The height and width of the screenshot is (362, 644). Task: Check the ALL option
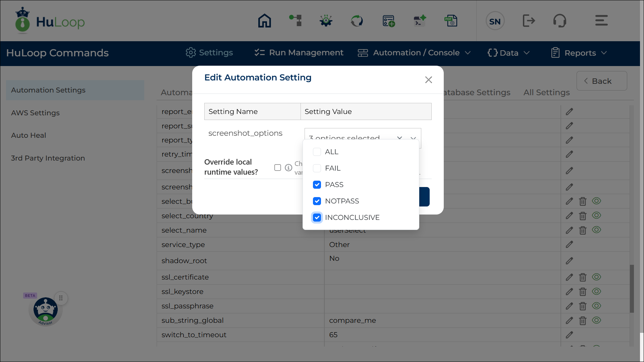[317, 152]
